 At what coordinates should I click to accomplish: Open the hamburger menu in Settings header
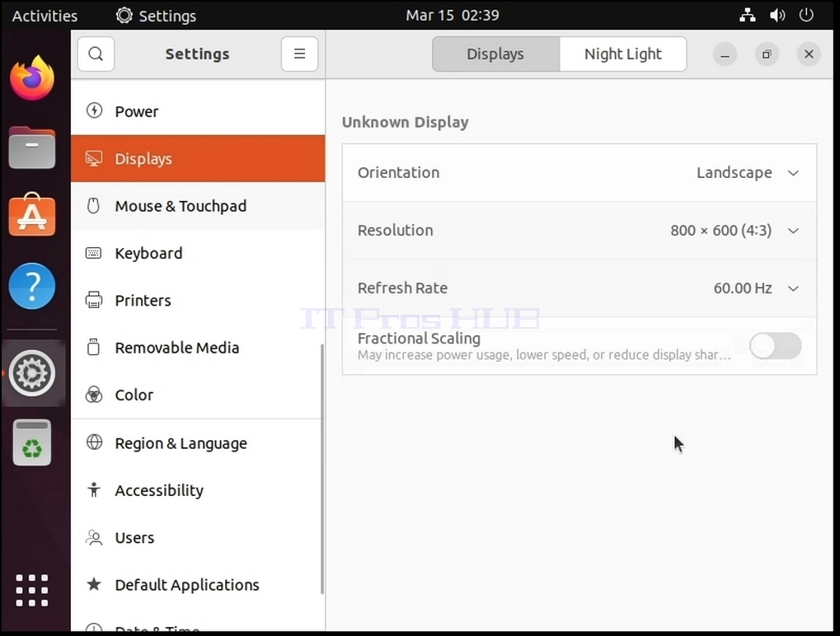pyautogui.click(x=299, y=54)
